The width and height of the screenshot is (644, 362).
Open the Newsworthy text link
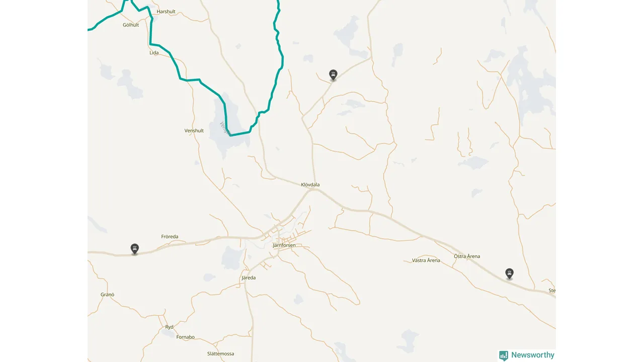click(x=533, y=355)
